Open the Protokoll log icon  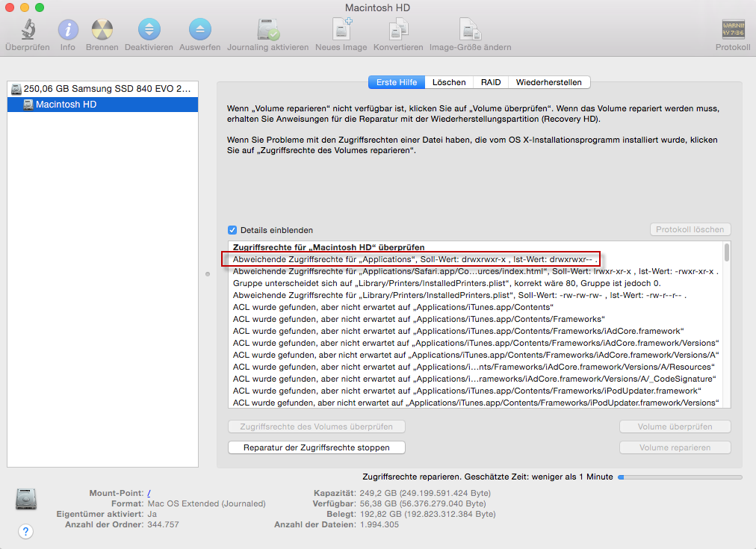[733, 29]
